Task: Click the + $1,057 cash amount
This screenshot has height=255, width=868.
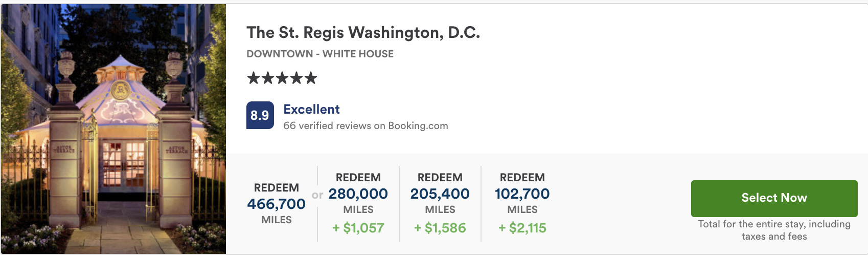Action: pyautogui.click(x=358, y=228)
